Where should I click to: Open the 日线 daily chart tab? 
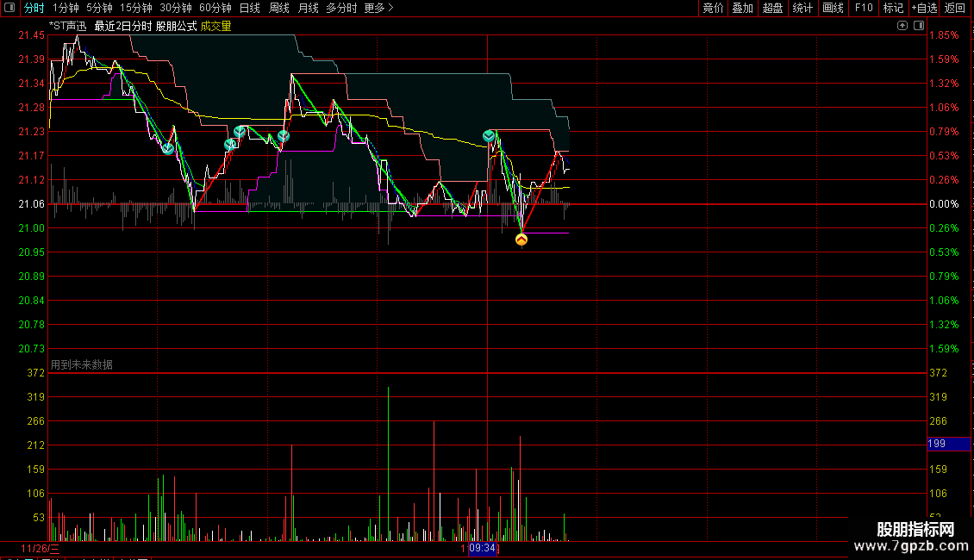point(250,8)
